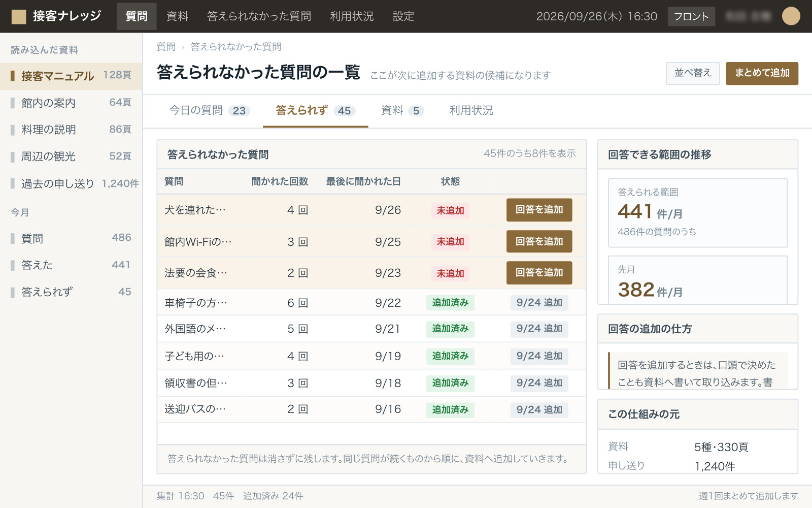Add an answer for 法要の会食… row
Viewport: 812px width, 508px height.
[x=539, y=273]
